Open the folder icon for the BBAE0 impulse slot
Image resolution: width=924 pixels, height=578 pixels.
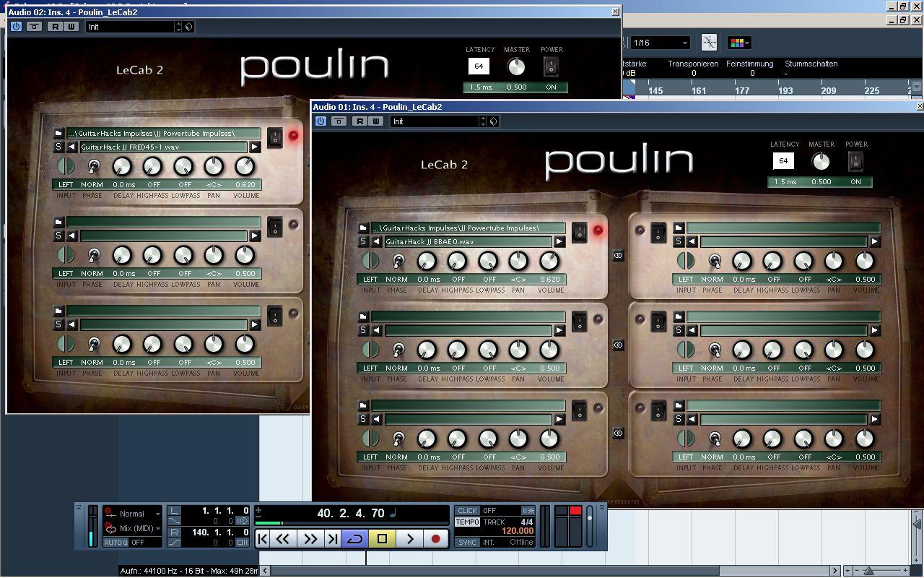[363, 228]
